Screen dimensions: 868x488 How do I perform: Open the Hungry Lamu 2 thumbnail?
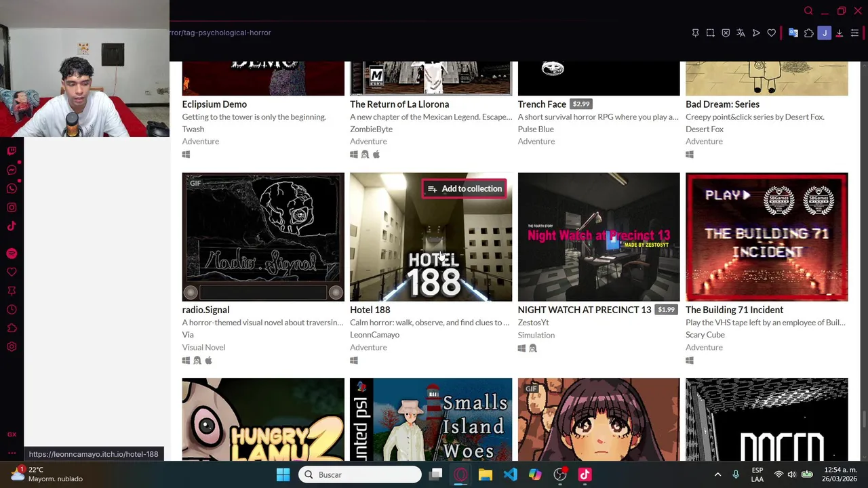(263, 420)
